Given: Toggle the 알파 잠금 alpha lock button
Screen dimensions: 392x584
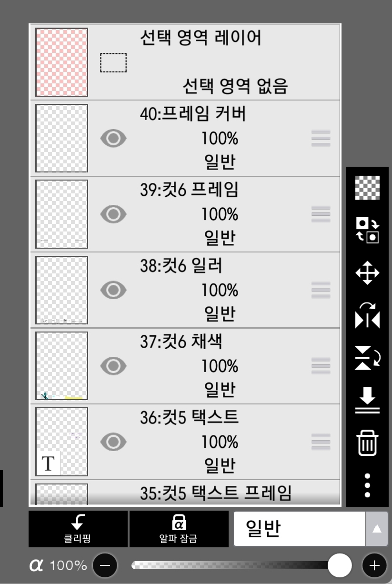Looking at the screenshot, I should 179,529.
